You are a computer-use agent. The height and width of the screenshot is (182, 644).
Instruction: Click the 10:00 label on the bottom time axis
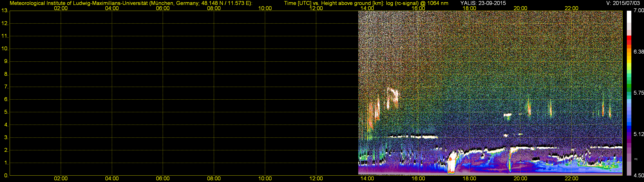pyautogui.click(x=265, y=179)
